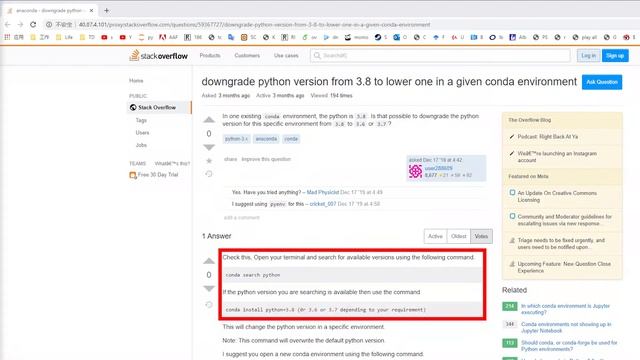Click the Sign up button
Screen dimensions: 640x360
(x=615, y=56)
